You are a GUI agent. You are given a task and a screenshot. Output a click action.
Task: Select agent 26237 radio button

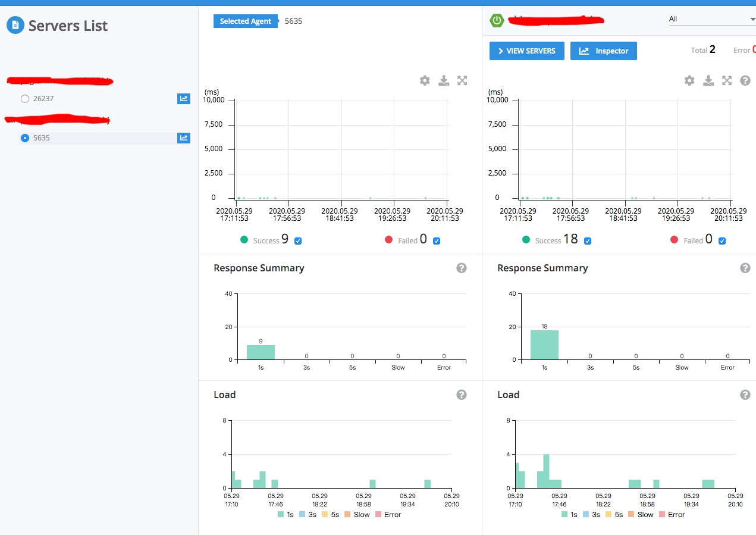[x=25, y=99]
